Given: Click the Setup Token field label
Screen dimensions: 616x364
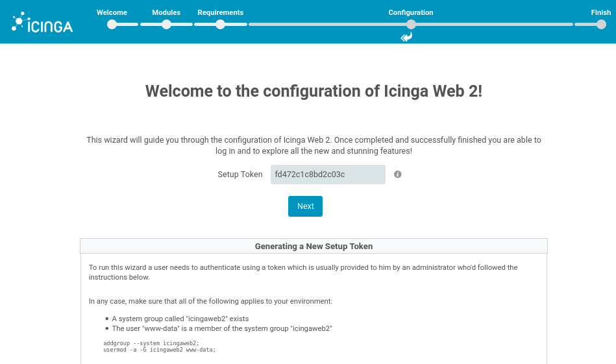Looking at the screenshot, I should pyautogui.click(x=240, y=175).
